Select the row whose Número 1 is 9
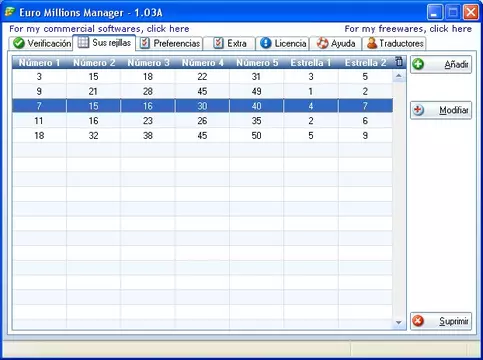Viewport: 483px width, 360px height. [x=203, y=91]
